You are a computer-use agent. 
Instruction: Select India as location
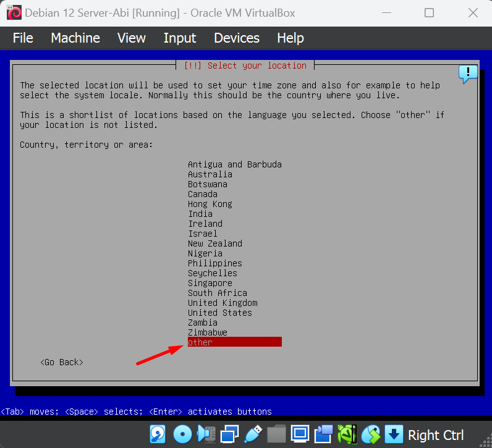point(235,214)
